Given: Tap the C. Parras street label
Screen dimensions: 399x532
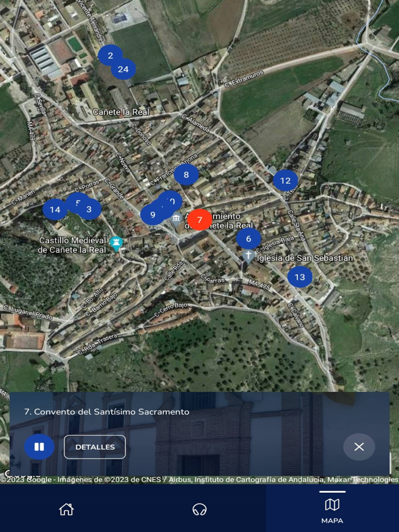Looking at the screenshot, I should (x=213, y=278).
